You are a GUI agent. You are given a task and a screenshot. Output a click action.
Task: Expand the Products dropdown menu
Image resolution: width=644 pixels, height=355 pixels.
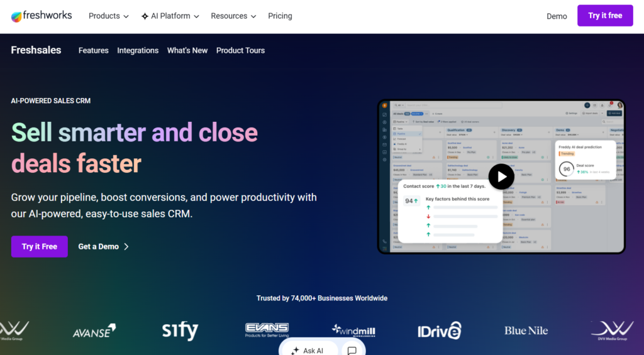109,16
